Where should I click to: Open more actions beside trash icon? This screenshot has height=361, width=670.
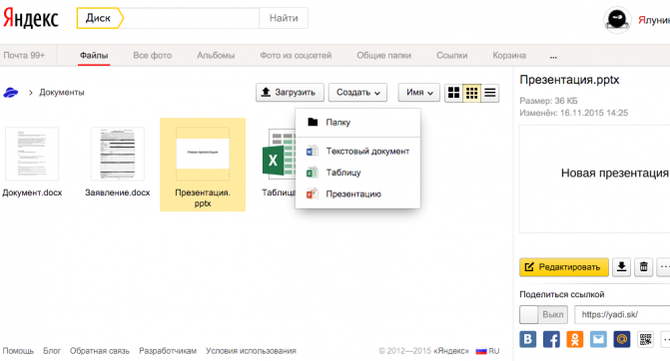click(x=664, y=267)
